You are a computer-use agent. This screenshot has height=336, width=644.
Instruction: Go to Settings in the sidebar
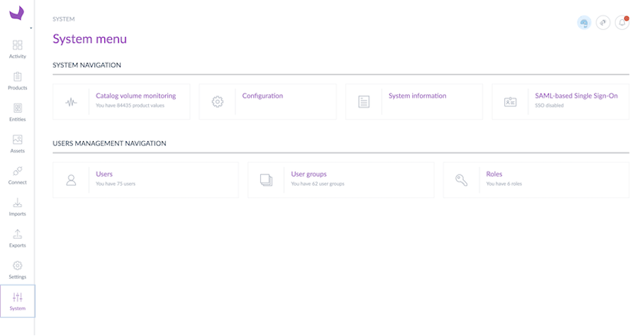click(x=18, y=269)
